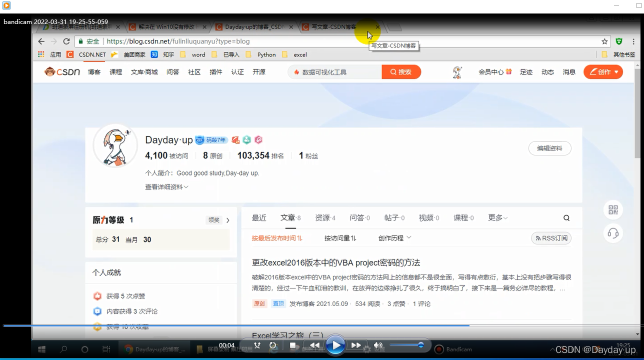
Task: Reload the page with the refresh icon
Action: pyautogui.click(x=66, y=41)
